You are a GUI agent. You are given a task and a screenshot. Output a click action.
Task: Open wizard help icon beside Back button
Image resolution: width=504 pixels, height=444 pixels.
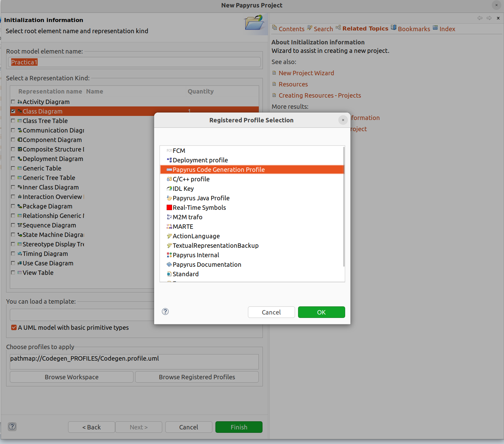(x=12, y=426)
